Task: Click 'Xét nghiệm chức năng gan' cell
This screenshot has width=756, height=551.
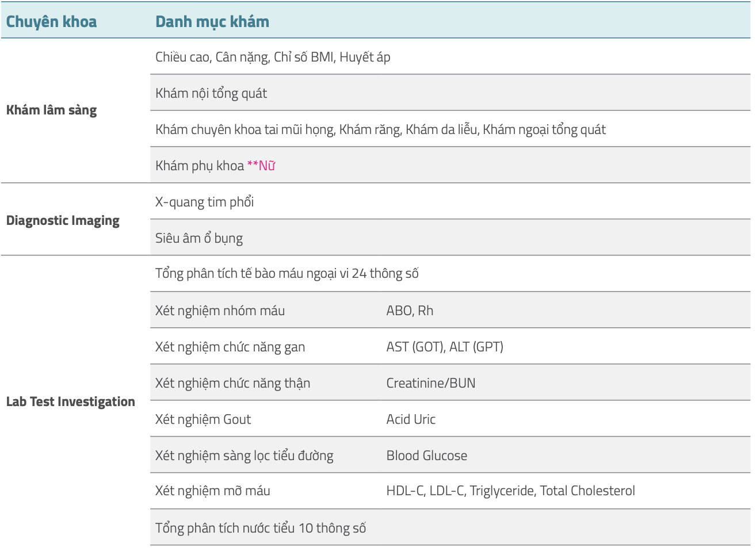Action: pyautogui.click(x=230, y=347)
